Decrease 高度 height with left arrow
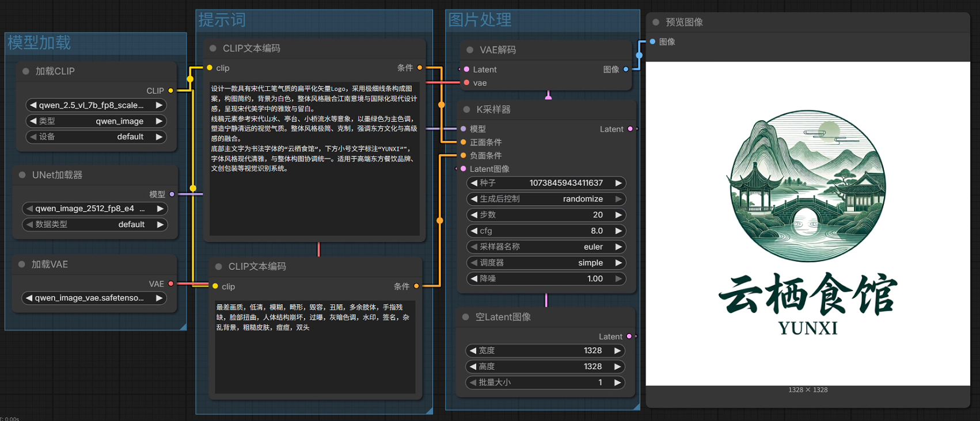 coord(473,366)
